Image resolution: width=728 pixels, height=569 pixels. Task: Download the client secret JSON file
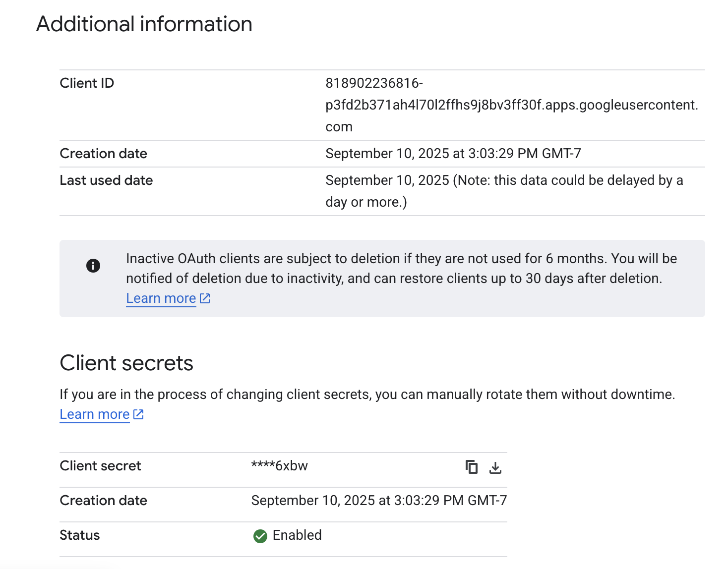pos(495,467)
